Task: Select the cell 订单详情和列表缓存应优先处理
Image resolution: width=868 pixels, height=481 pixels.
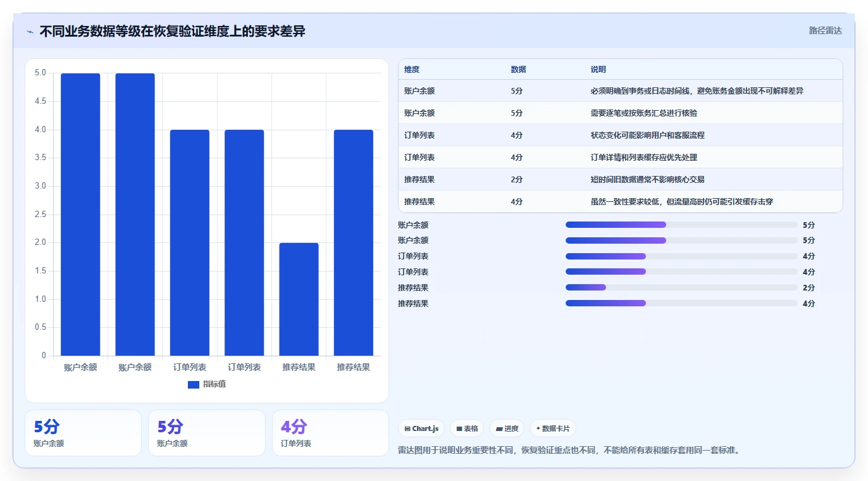Action: click(644, 158)
